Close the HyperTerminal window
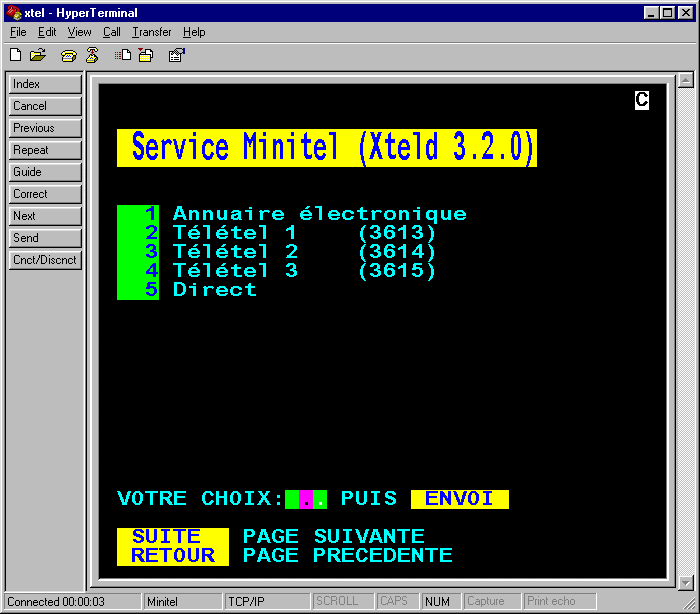The width and height of the screenshot is (700, 614). (686, 13)
